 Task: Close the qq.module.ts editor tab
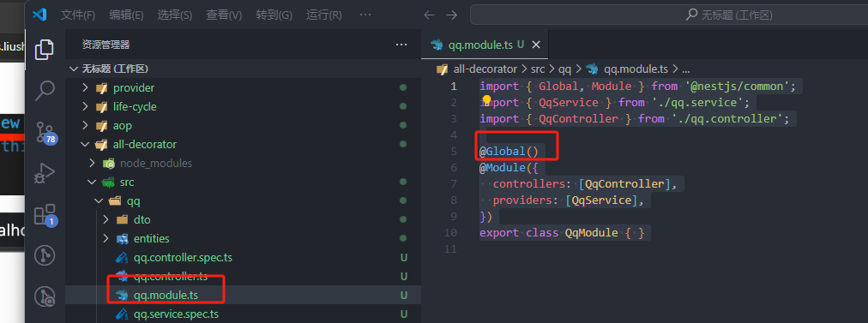(536, 45)
